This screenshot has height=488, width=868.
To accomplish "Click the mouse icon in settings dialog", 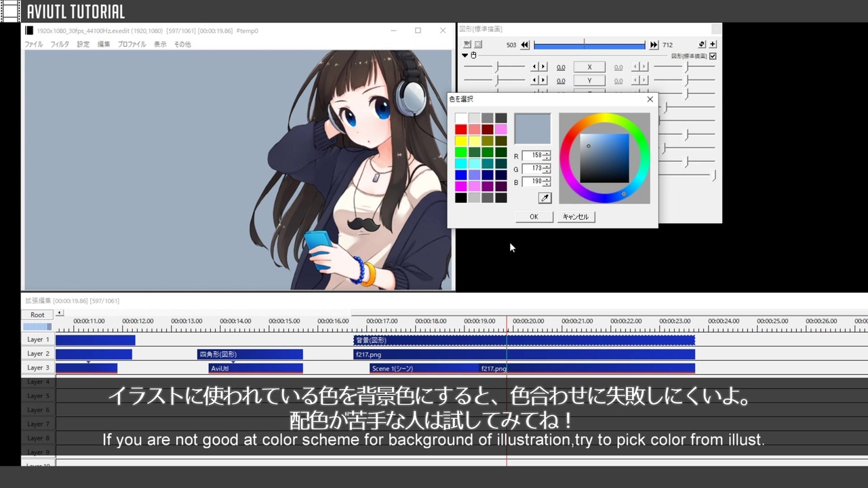I will pos(473,56).
